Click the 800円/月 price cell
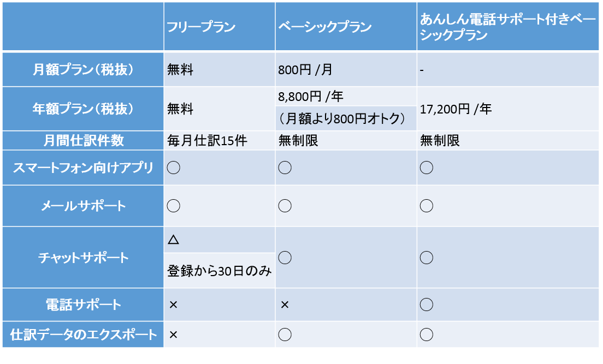Viewport: 603px width, 364px height. 305,70
